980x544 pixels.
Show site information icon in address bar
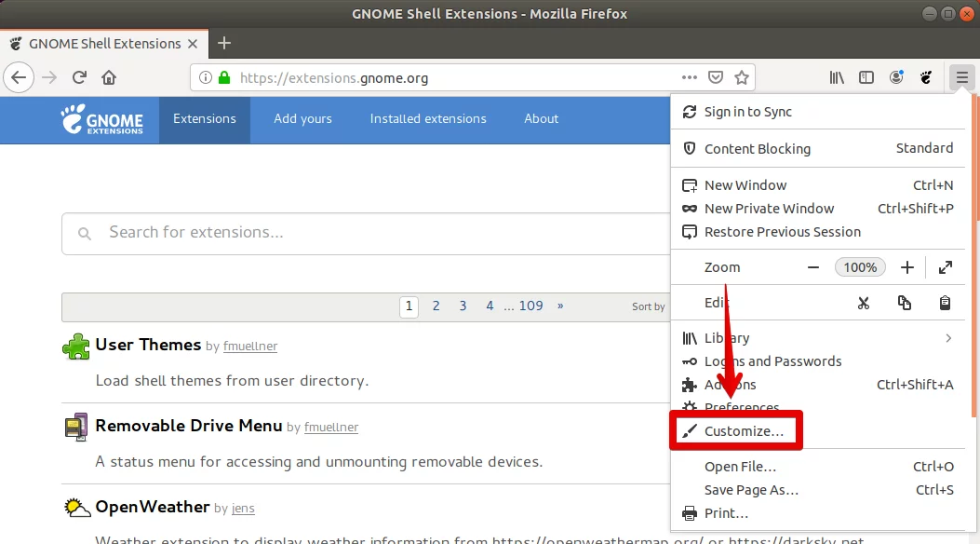tap(205, 77)
